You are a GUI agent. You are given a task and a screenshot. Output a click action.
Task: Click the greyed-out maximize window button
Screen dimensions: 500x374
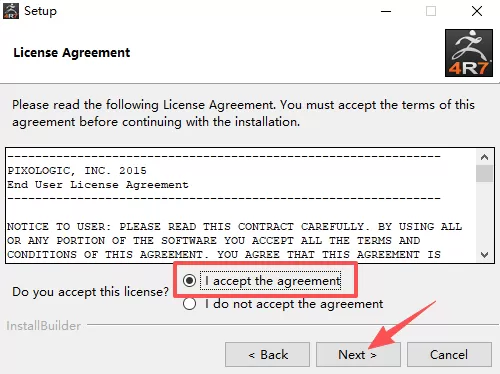tap(431, 11)
